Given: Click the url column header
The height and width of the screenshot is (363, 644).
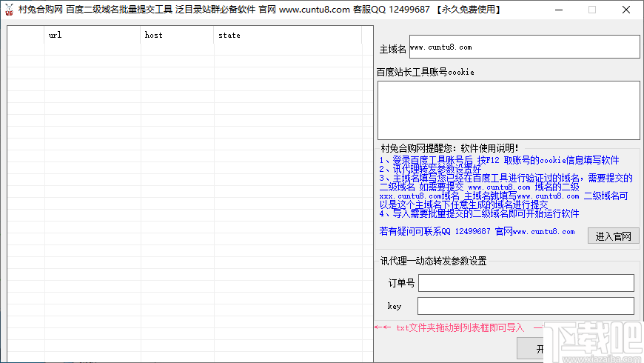Looking at the screenshot, I should coord(92,35).
